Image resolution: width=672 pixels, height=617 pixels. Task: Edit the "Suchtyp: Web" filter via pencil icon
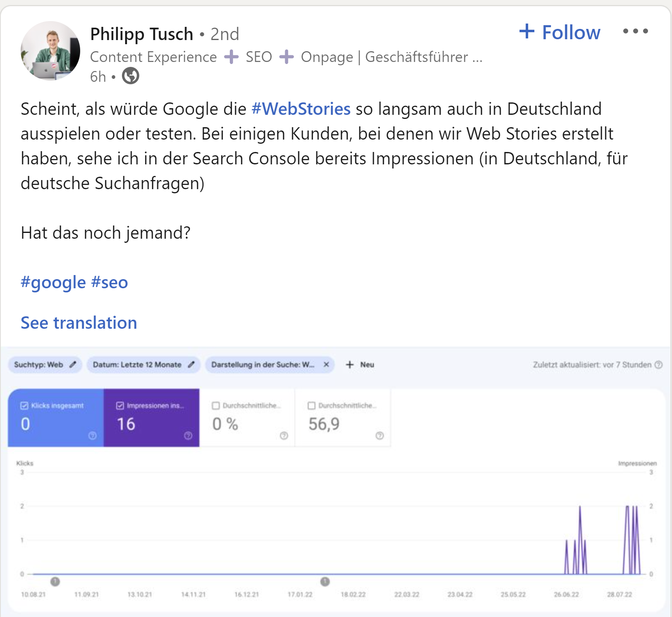74,365
